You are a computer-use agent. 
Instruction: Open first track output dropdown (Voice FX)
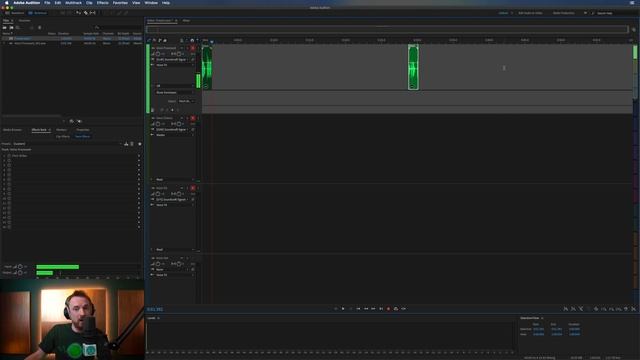coord(175,65)
